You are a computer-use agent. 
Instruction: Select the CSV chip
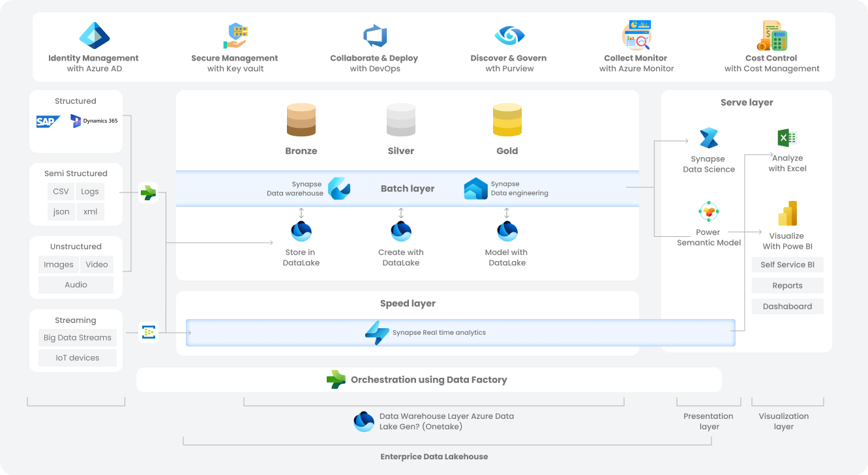[x=61, y=191]
